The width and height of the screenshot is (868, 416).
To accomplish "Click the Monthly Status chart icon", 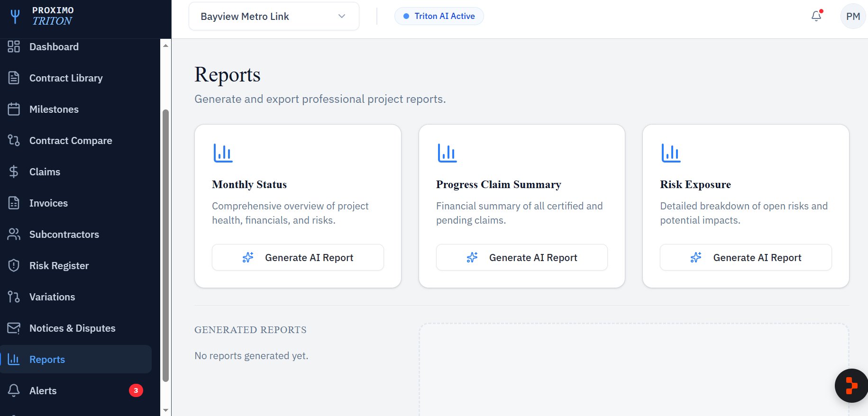I will point(223,153).
